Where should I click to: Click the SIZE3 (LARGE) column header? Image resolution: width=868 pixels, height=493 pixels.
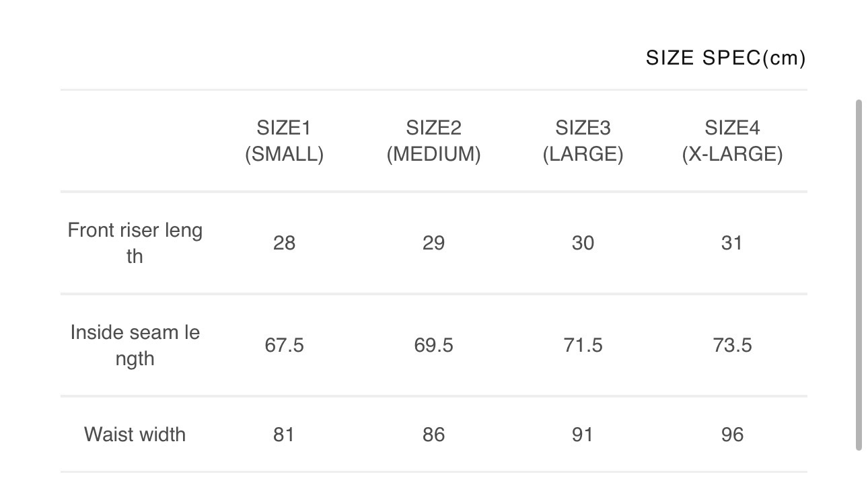click(583, 141)
